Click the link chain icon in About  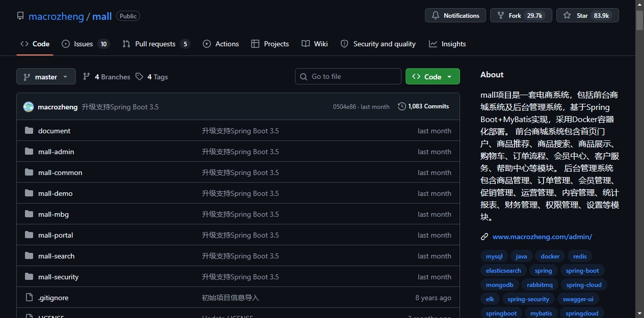[x=485, y=237]
